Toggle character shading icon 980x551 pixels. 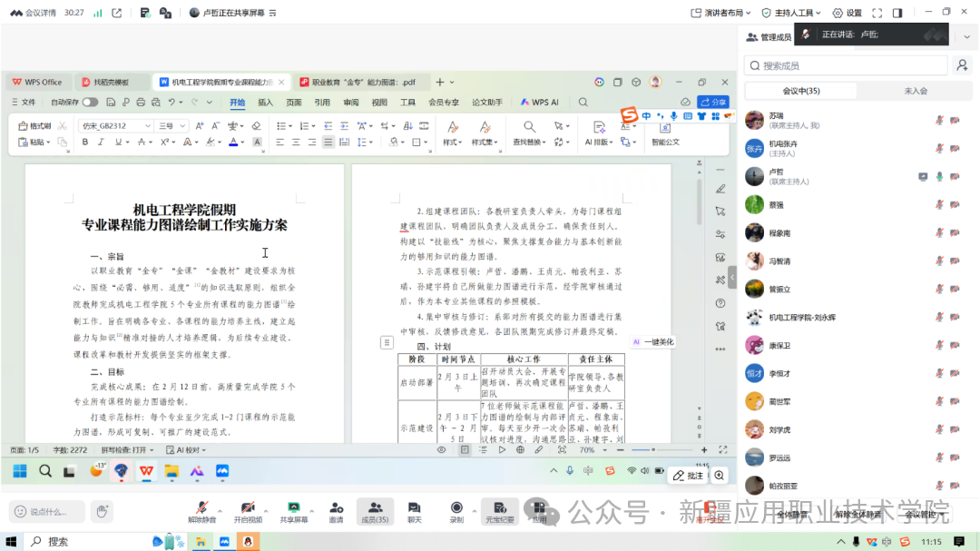pyautogui.click(x=257, y=142)
